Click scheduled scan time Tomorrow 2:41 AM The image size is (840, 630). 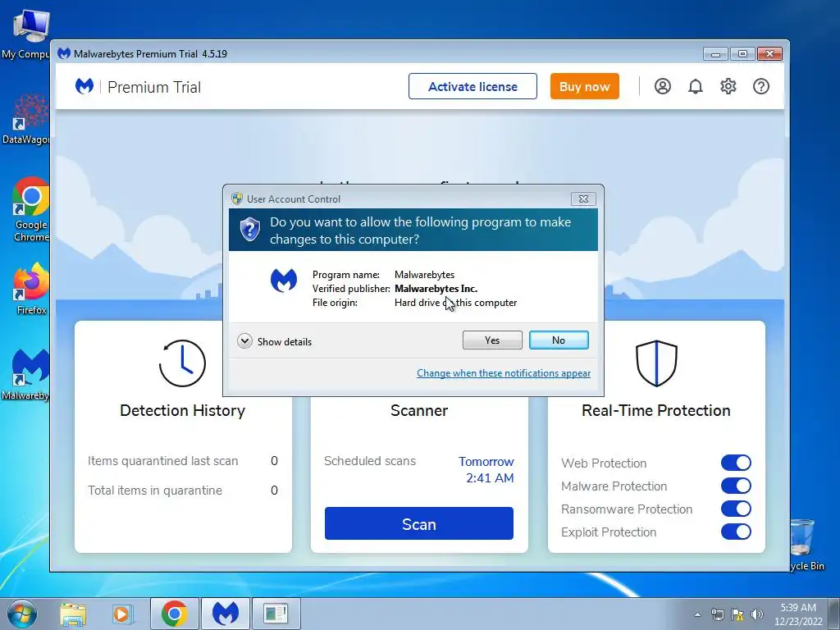click(x=486, y=470)
